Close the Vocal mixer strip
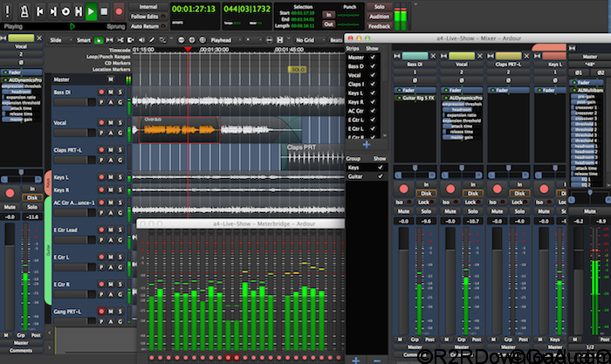611x364 pixels. coord(479,56)
